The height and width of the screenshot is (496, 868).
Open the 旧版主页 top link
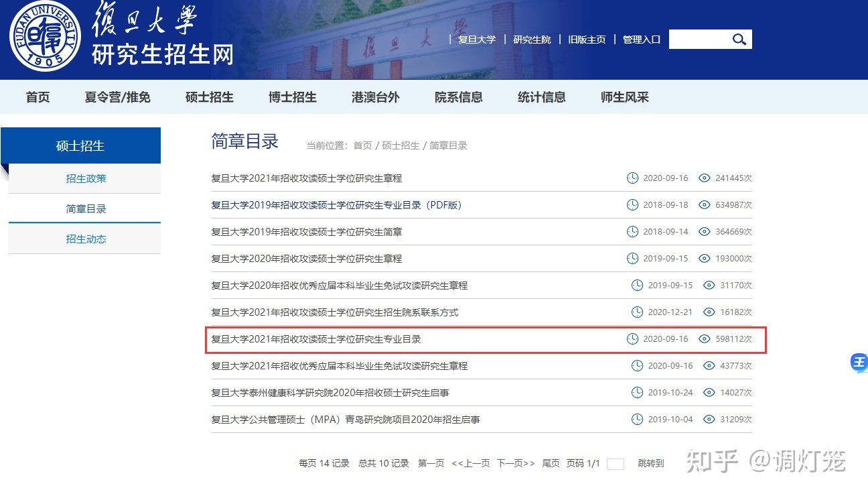587,40
